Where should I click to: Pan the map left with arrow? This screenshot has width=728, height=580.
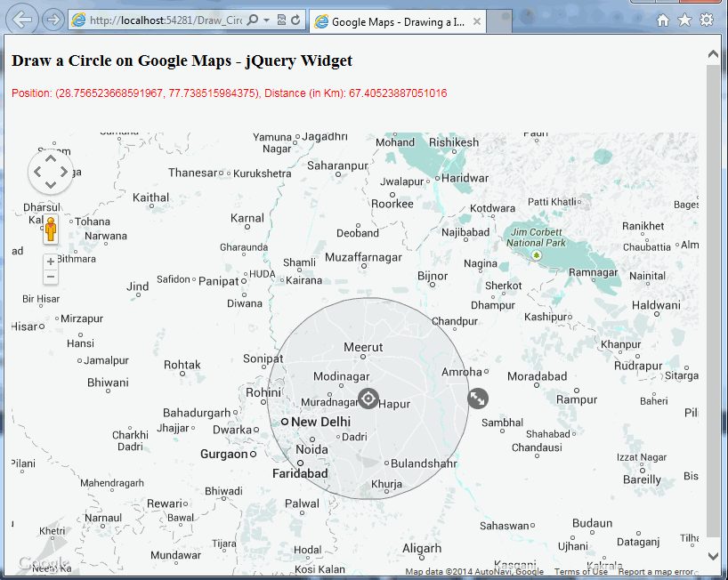coord(37,173)
